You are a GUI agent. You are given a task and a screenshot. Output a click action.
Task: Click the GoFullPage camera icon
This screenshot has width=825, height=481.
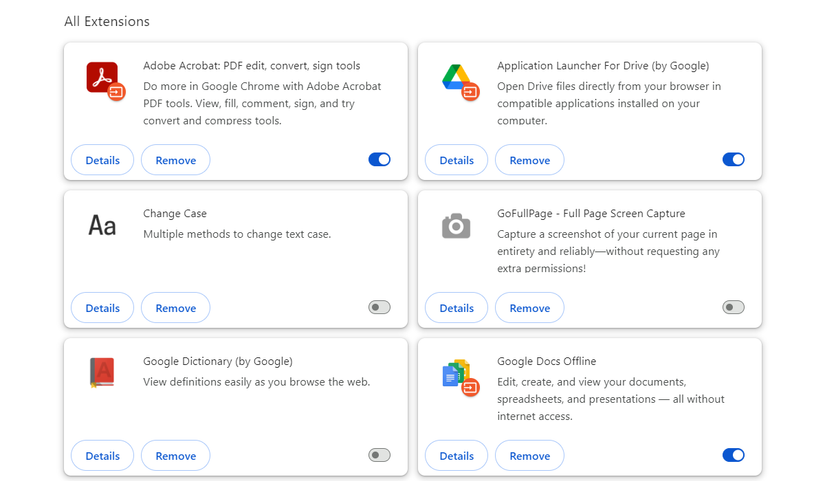pyautogui.click(x=456, y=226)
